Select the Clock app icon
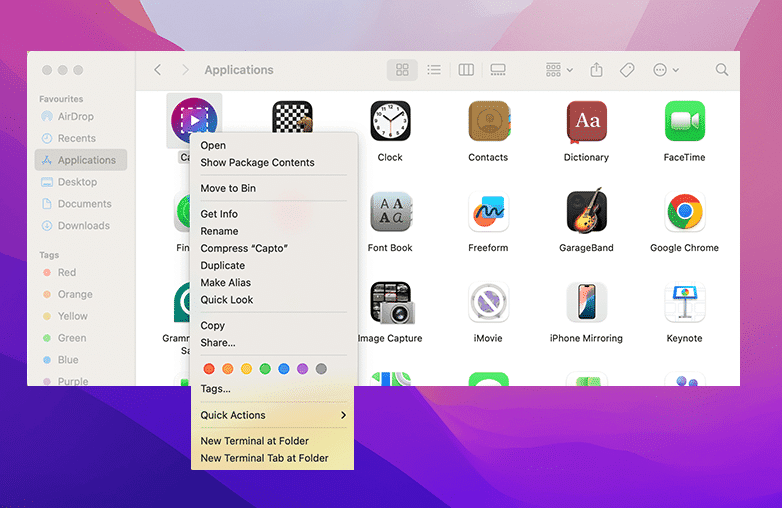The image size is (782, 508). (390, 121)
